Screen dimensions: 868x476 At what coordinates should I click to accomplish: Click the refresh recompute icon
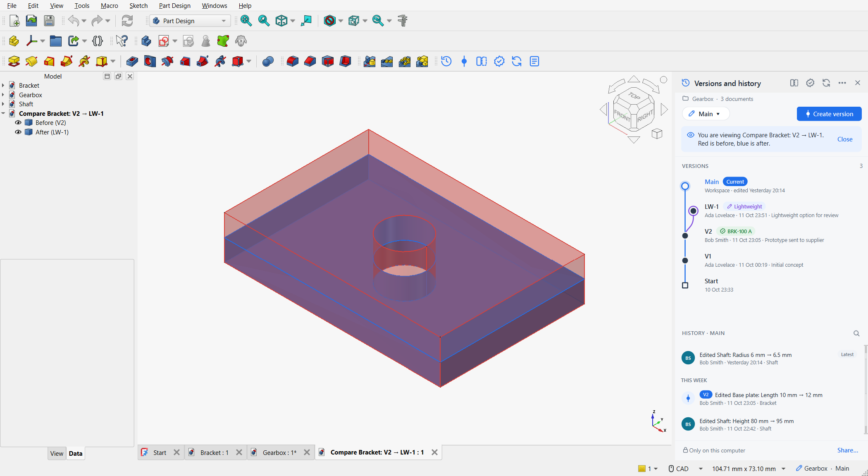tap(127, 21)
